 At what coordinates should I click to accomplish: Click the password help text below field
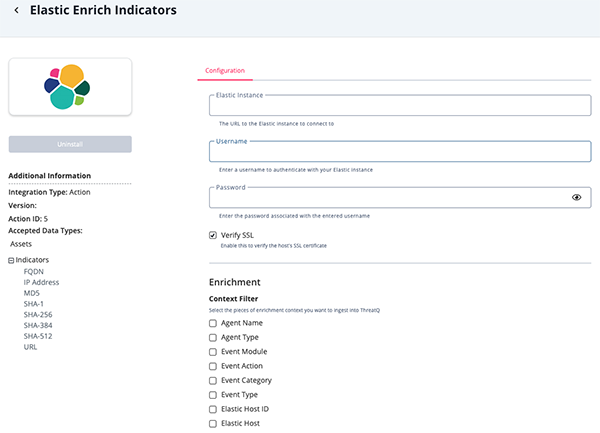tap(294, 216)
